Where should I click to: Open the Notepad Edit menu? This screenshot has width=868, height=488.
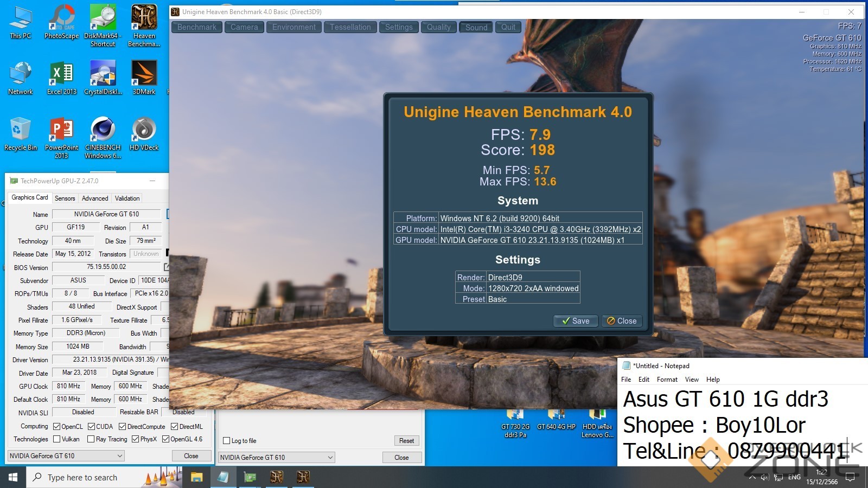click(x=644, y=380)
